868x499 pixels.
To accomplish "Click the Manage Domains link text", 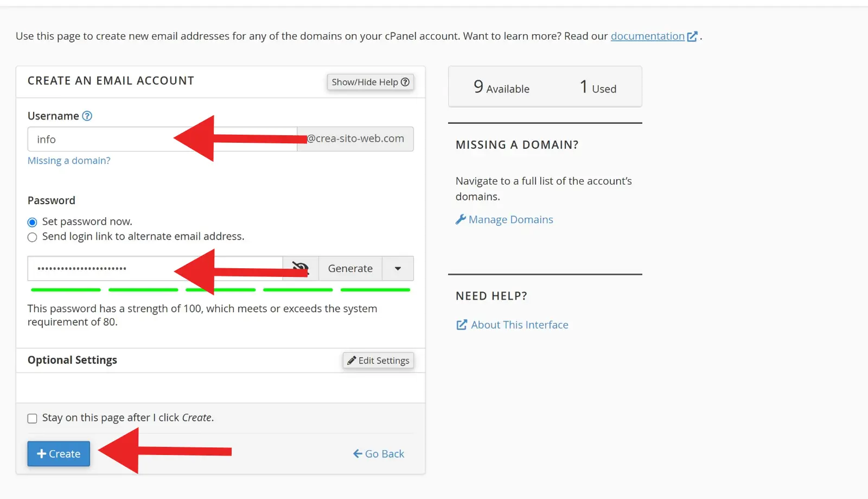I will coord(510,219).
